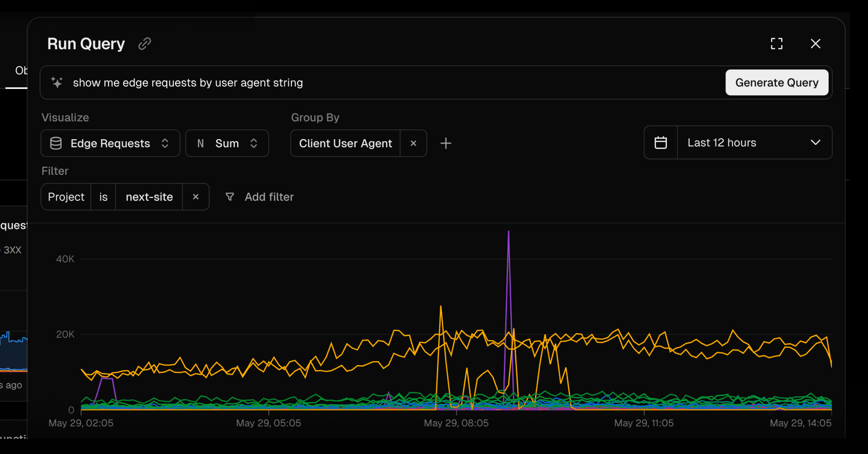This screenshot has width=868, height=454.
Task: Select the Client User Agent grouping
Action: [x=345, y=143]
